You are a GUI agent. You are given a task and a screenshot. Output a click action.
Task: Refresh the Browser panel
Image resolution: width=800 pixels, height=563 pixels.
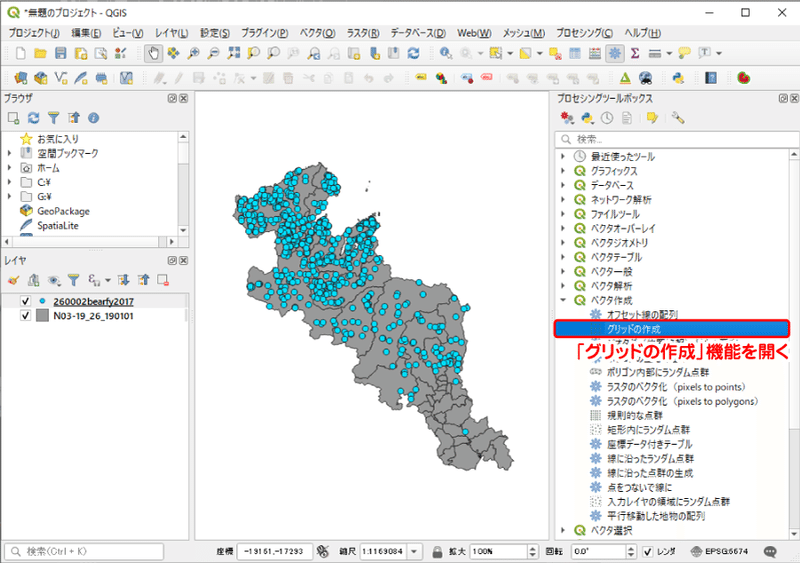(x=34, y=118)
